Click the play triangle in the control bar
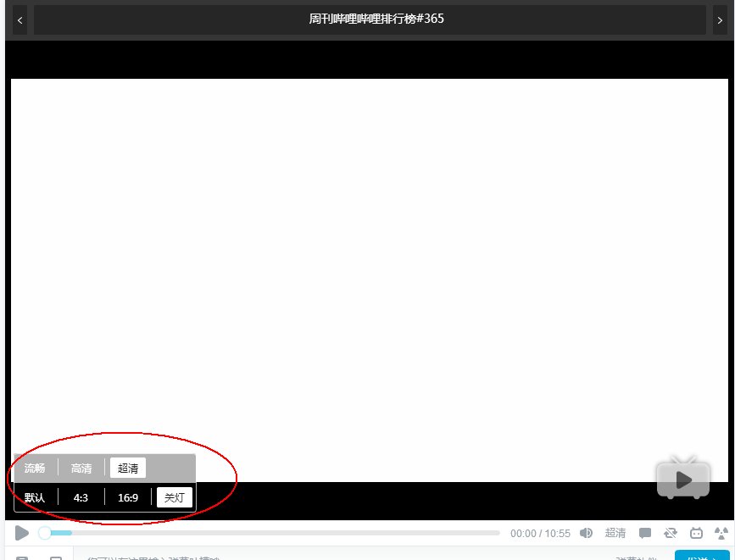This screenshot has width=735, height=560. [x=22, y=533]
